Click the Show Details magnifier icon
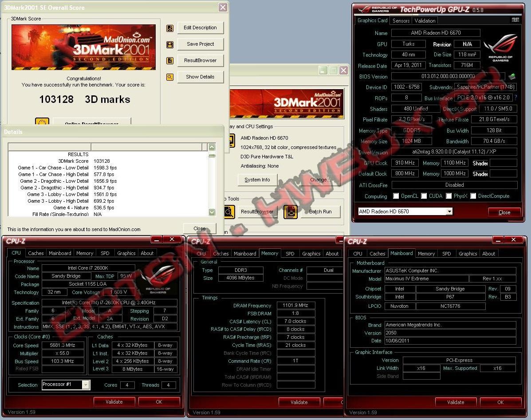This screenshot has width=531, height=420. tap(170, 77)
